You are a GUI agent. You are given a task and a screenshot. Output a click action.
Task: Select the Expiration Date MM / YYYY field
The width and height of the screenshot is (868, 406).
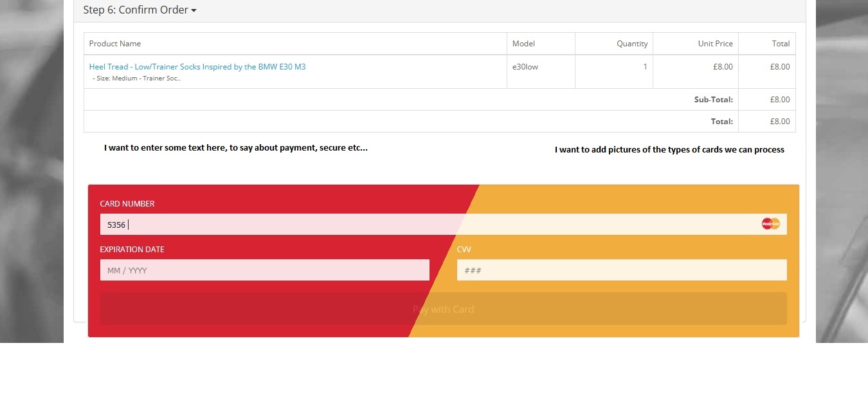coord(264,270)
